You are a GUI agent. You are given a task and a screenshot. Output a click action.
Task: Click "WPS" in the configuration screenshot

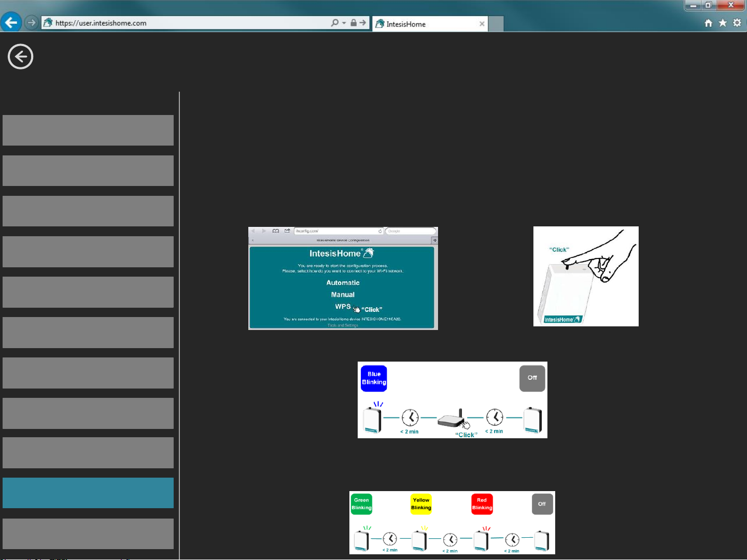[343, 307]
